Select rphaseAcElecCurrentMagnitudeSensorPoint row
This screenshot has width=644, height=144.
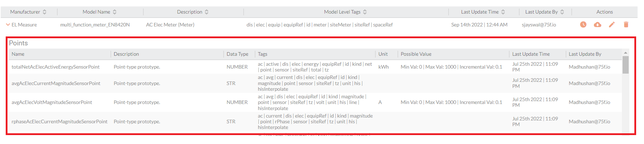click(315, 121)
